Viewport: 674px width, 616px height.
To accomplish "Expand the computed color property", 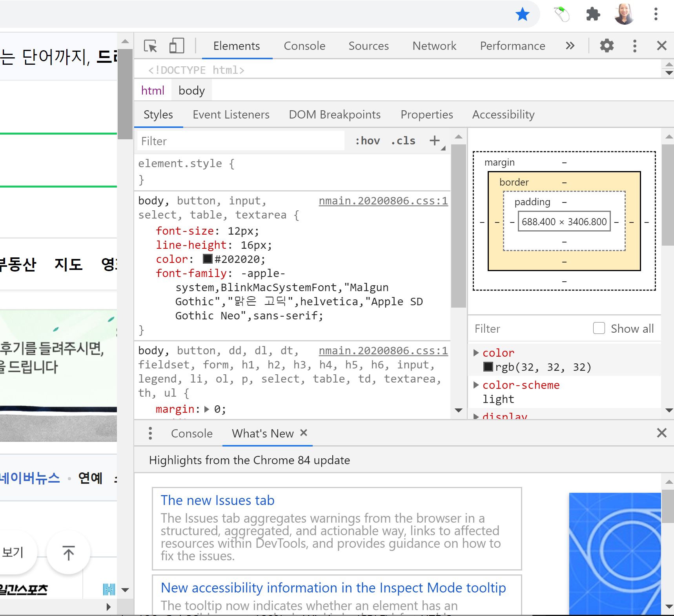I will [x=476, y=353].
